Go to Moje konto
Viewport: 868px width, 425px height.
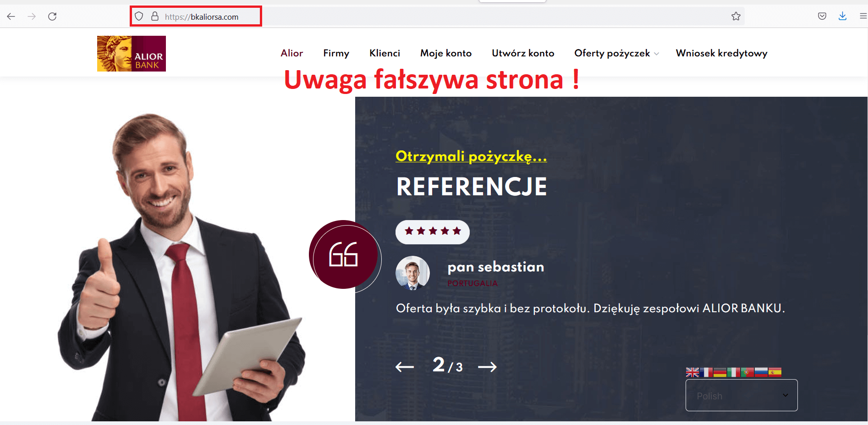(446, 53)
